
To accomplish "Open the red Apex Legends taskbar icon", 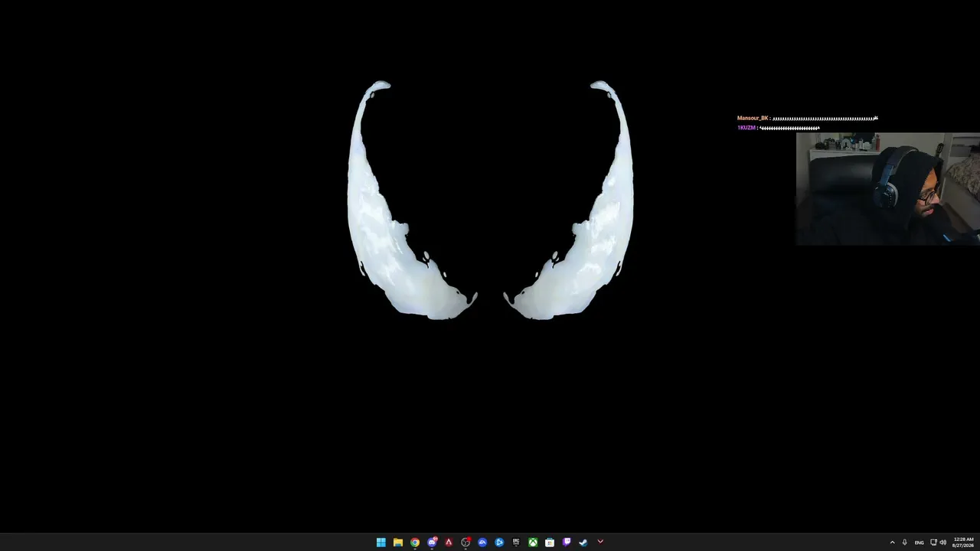I will click(x=449, y=543).
